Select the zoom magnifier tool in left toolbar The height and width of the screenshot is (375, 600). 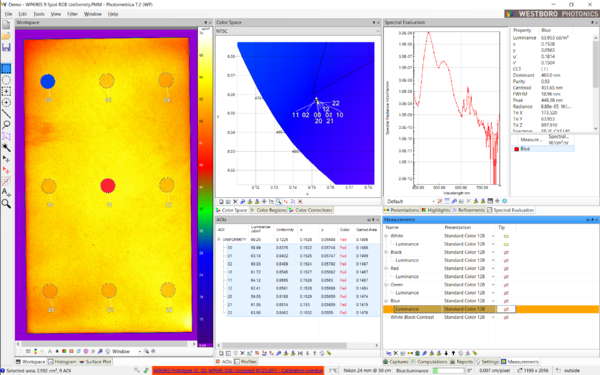tap(6, 204)
